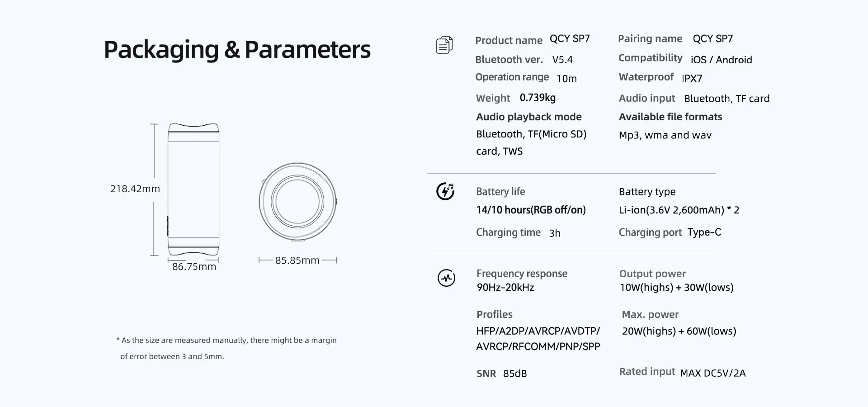Image resolution: width=868 pixels, height=407 pixels.
Task: Click the speaker side-view diagram
Action: pos(193,189)
